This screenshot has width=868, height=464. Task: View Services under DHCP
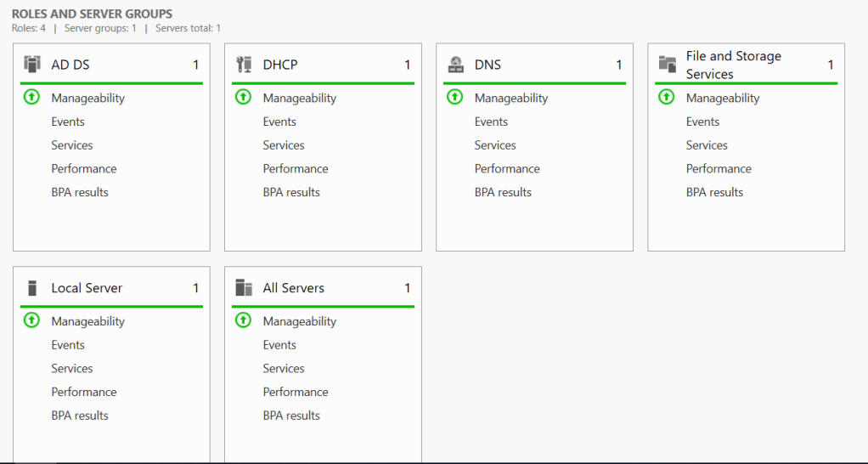coord(284,145)
